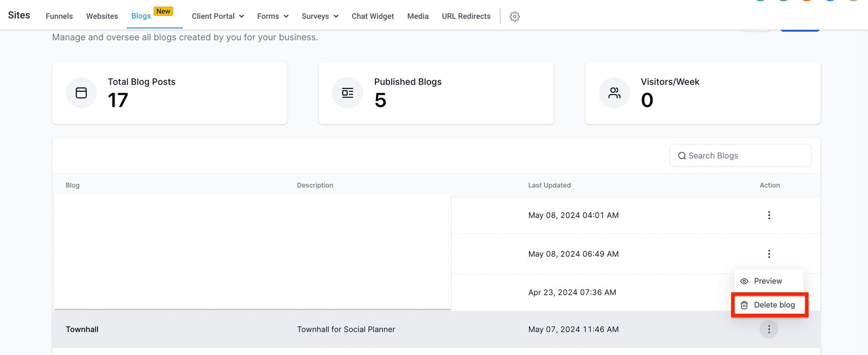Choose Preview from the action menu
The height and width of the screenshot is (355, 868).
[x=768, y=281]
